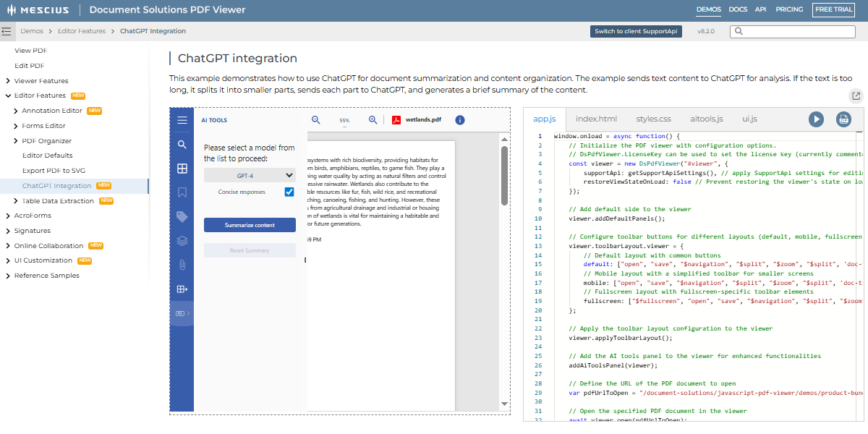Switch to the aitools.js tab
Image resolution: width=868 pixels, height=434 pixels.
coord(706,119)
